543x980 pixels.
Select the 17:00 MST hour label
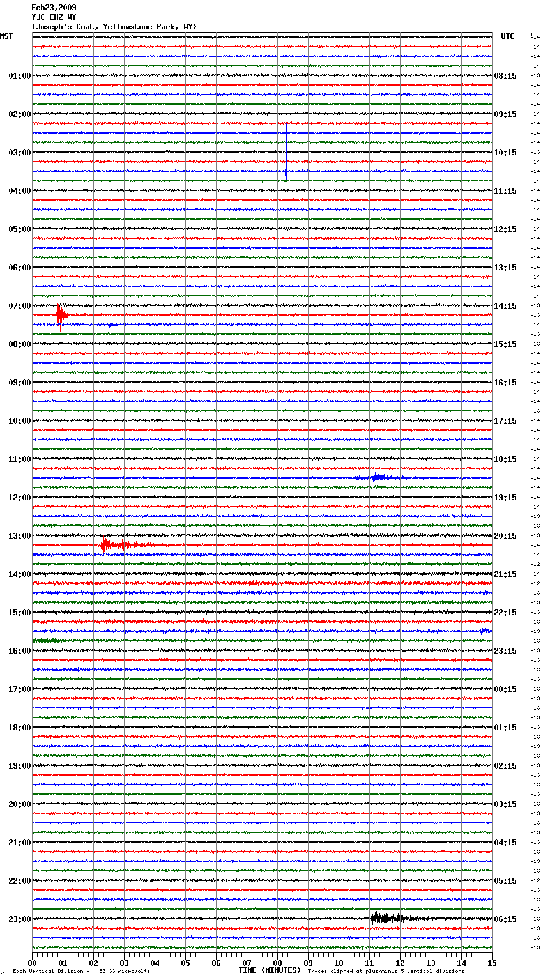tap(20, 689)
